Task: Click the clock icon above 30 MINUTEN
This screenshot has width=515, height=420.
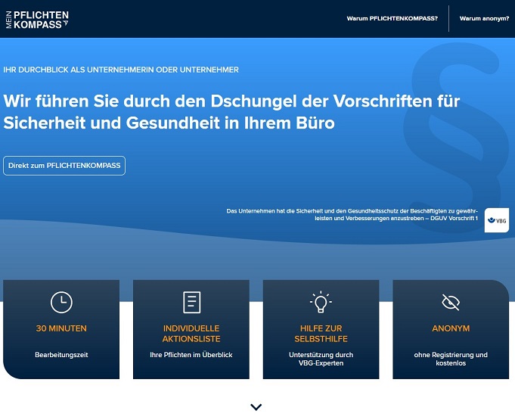Action: tap(61, 302)
